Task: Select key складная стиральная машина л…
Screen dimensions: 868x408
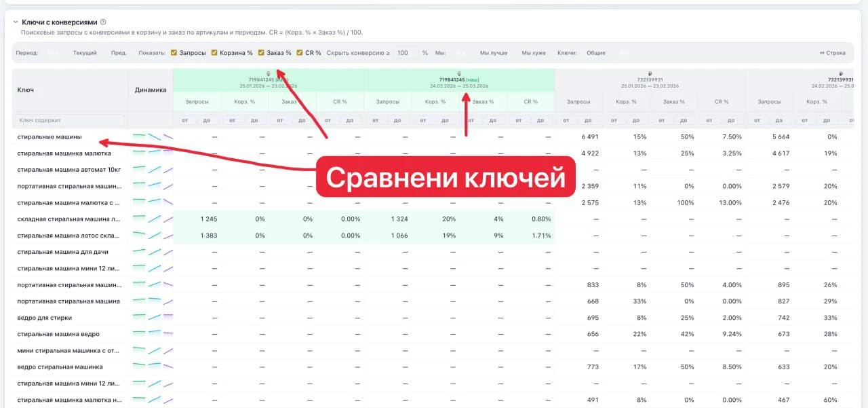Action: (x=68, y=219)
